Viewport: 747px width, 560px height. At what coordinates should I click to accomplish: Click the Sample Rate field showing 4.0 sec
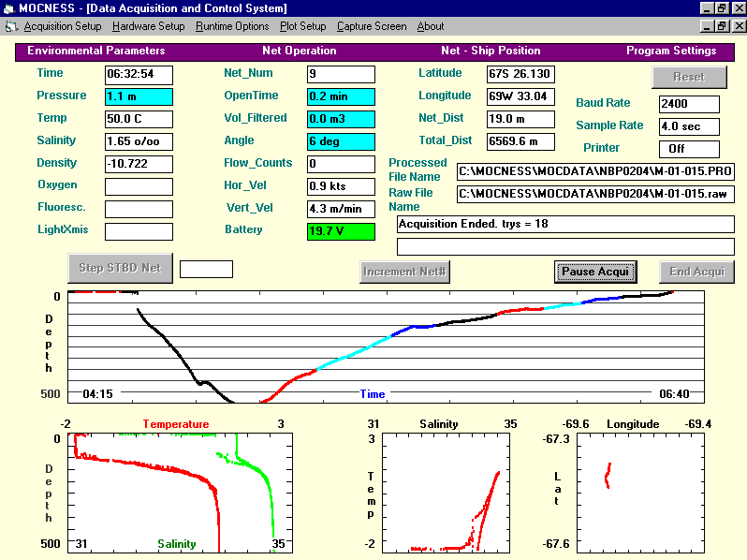coord(689,126)
